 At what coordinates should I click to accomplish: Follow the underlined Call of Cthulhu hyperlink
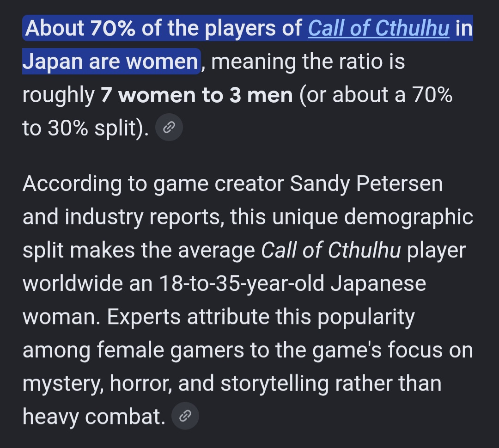378,28
